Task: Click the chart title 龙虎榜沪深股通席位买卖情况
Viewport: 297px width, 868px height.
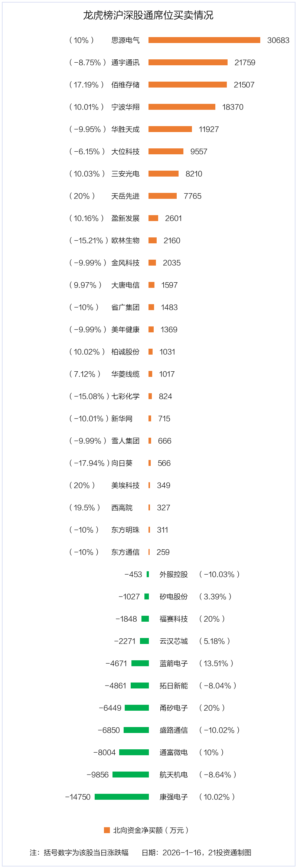Action: [x=148, y=15]
